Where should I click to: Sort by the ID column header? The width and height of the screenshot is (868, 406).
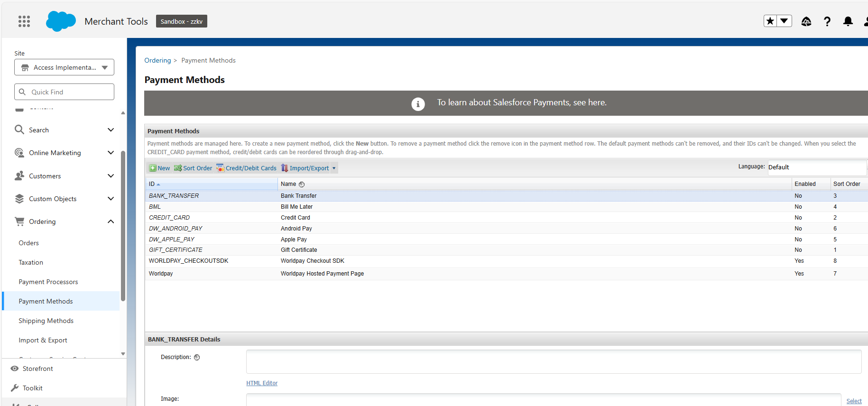point(212,184)
